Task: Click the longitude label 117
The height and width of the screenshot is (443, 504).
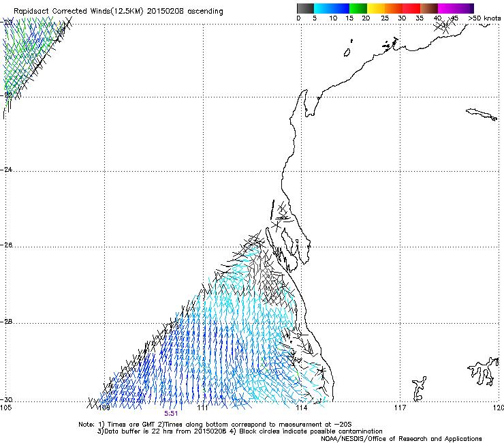Action: click(400, 408)
